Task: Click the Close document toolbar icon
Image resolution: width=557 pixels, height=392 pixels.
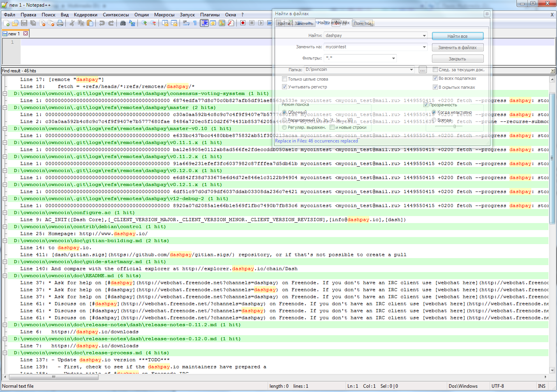Action: [x=42, y=23]
